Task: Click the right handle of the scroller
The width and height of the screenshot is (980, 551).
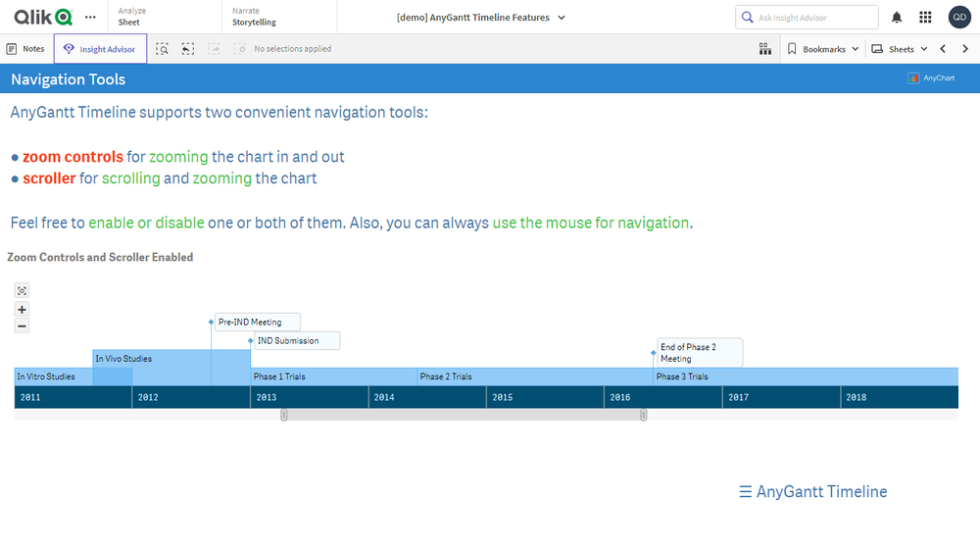Action: (644, 415)
